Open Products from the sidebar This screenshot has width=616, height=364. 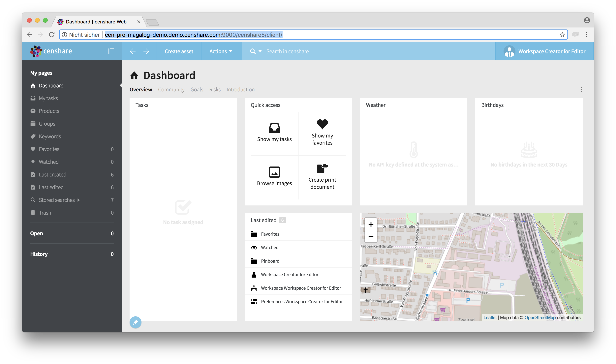[49, 111]
